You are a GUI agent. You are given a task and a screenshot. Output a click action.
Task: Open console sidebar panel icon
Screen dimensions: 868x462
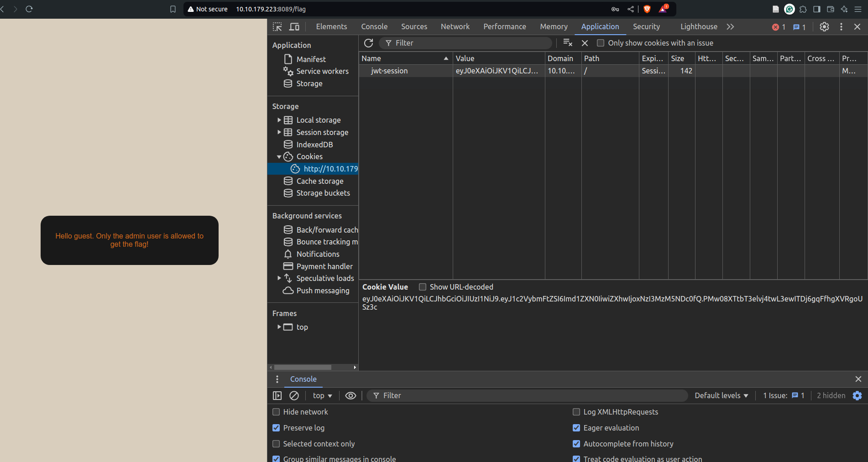(277, 395)
